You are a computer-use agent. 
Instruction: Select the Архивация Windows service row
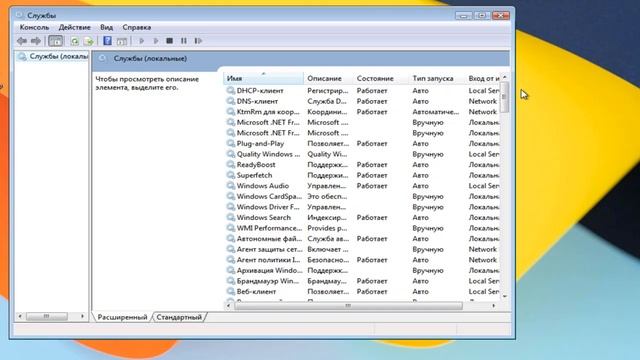(x=362, y=271)
